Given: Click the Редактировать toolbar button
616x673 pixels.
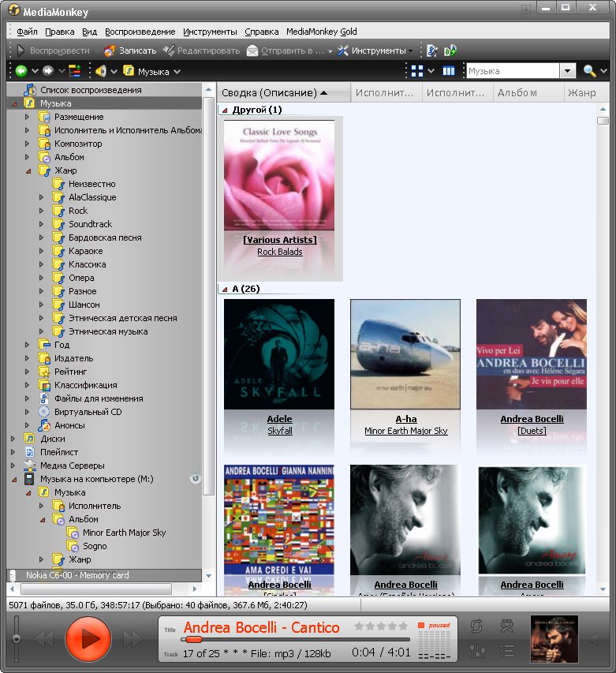Looking at the screenshot, I should pos(201,50).
